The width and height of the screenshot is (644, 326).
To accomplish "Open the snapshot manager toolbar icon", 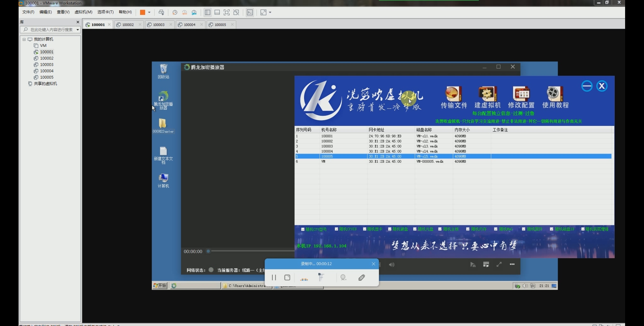I will click(194, 12).
